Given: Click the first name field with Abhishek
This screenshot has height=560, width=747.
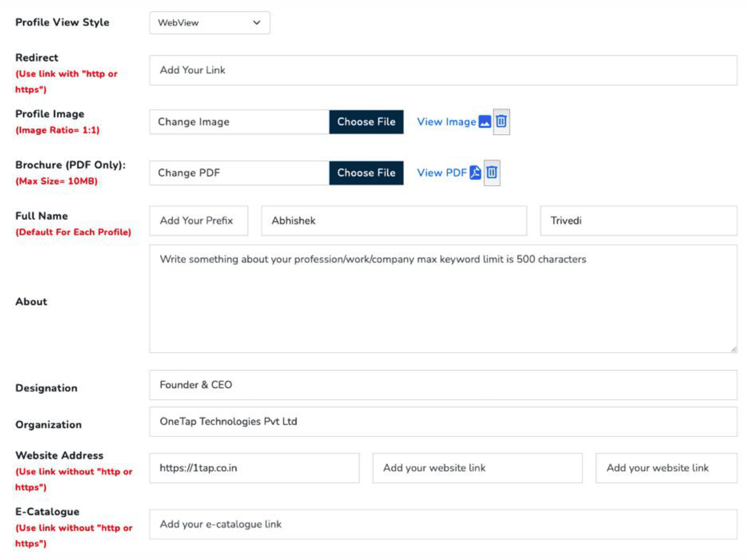Looking at the screenshot, I should [x=394, y=220].
